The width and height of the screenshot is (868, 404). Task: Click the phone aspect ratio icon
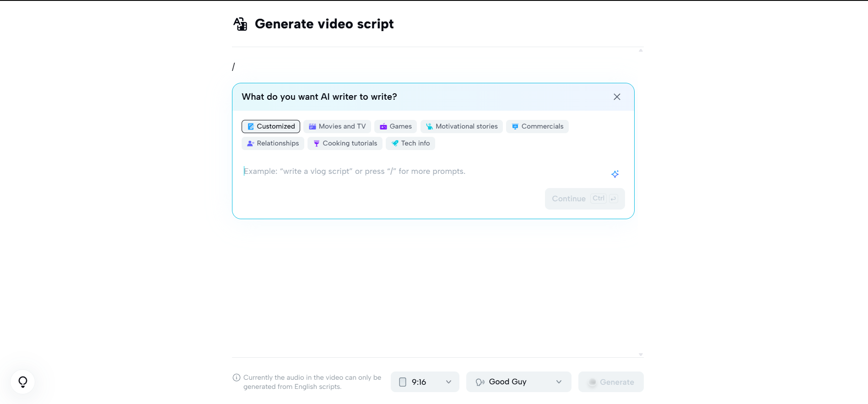pyautogui.click(x=403, y=382)
